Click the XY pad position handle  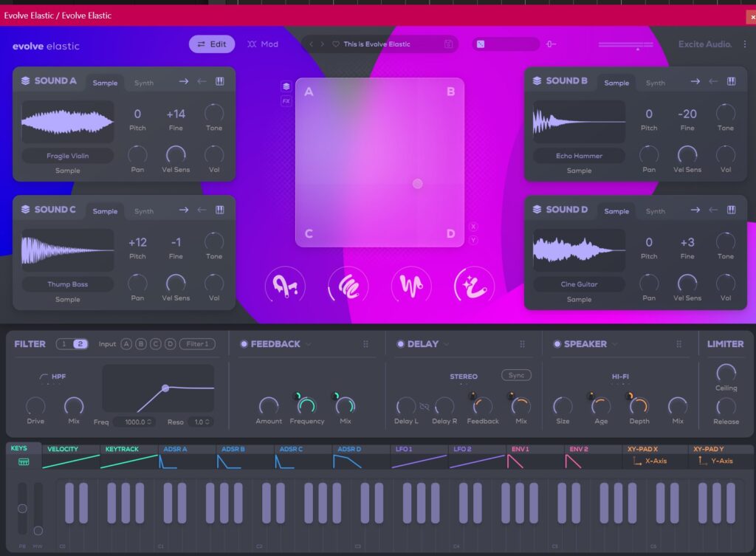tap(418, 183)
